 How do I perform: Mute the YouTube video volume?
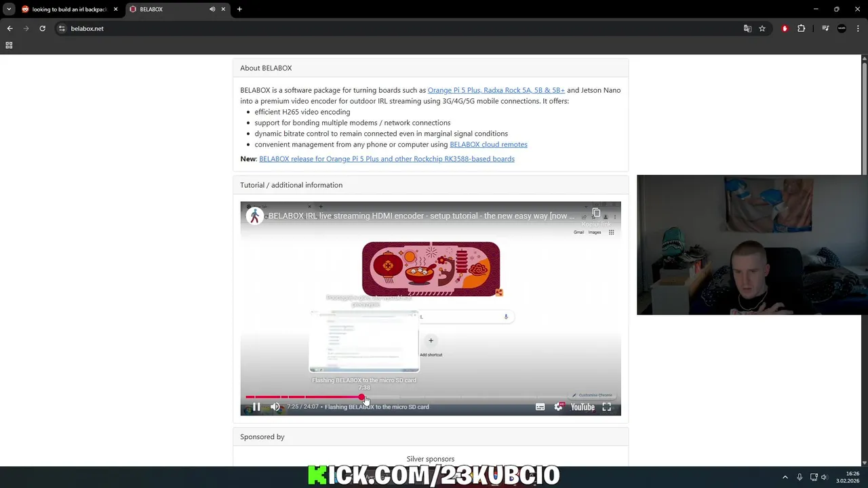click(x=275, y=407)
